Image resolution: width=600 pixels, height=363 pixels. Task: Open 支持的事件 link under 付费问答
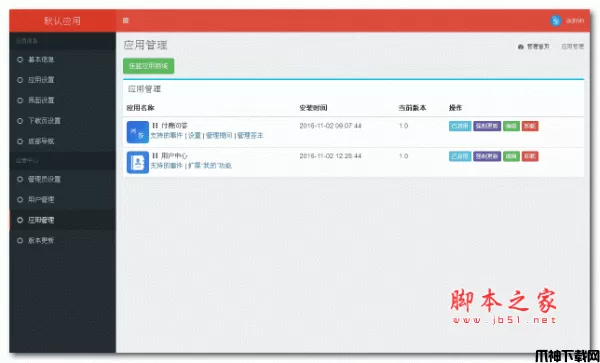click(x=166, y=135)
